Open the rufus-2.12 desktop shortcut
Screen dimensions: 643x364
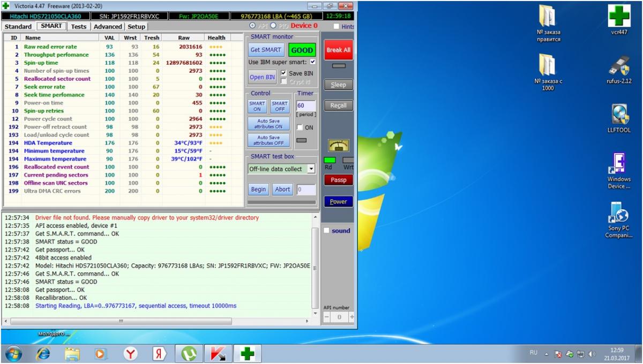tap(619, 70)
